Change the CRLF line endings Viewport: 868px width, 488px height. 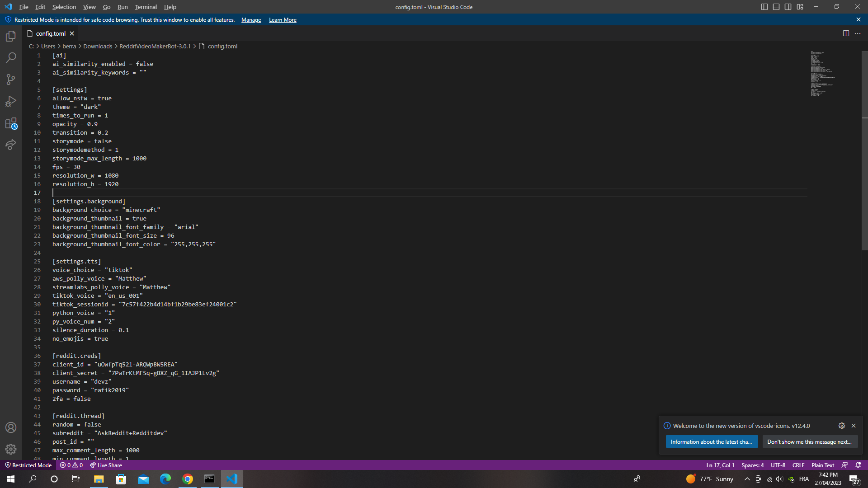798,465
